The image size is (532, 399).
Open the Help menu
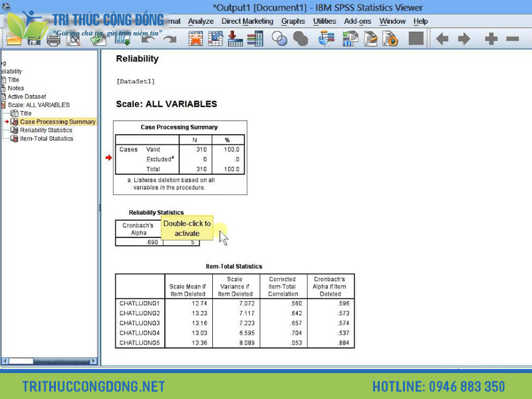421,21
